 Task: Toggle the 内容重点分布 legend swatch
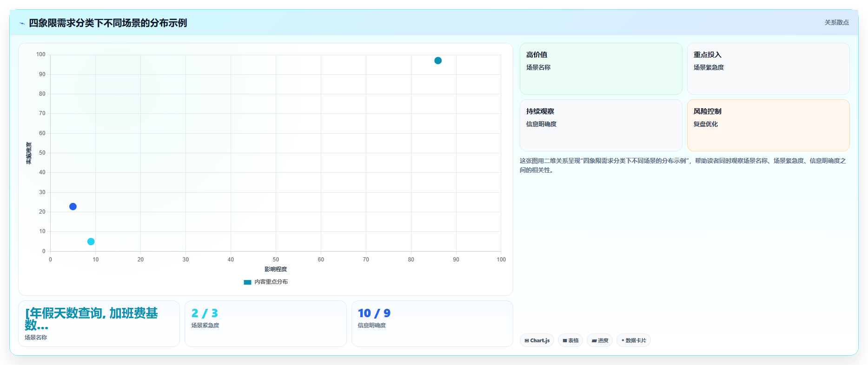[x=247, y=282]
